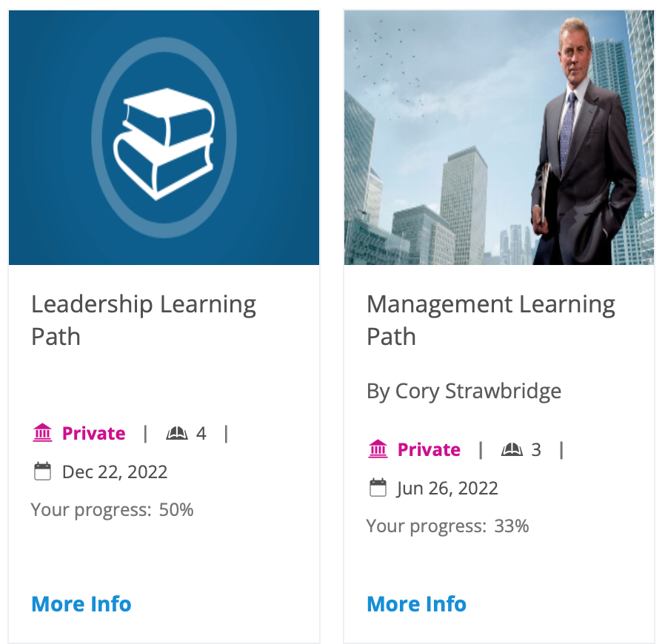
Task: Open More Info for Leadership Learning Path
Action: tap(81, 604)
